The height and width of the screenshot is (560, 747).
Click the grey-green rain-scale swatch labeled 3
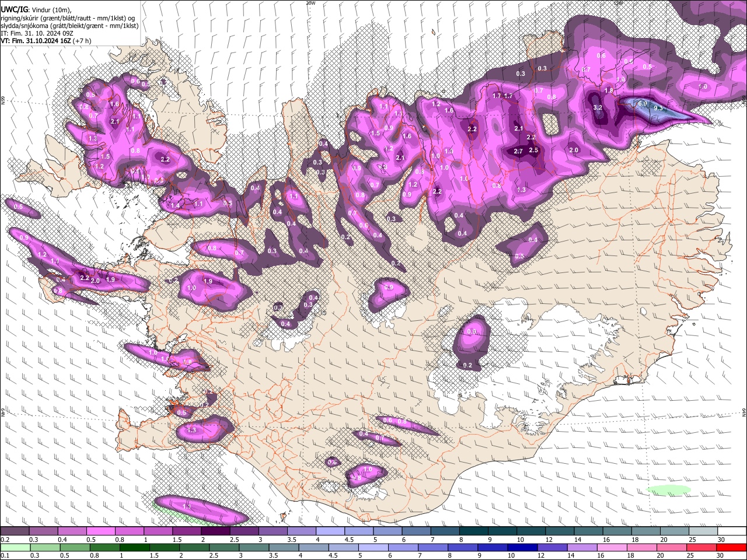(254, 547)
